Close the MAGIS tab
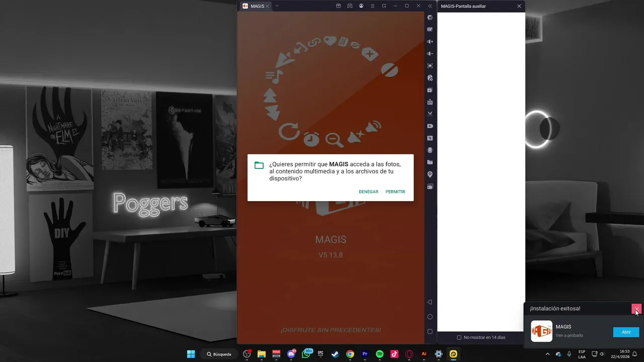Screen dimensions: 644x362 pos(268,6)
